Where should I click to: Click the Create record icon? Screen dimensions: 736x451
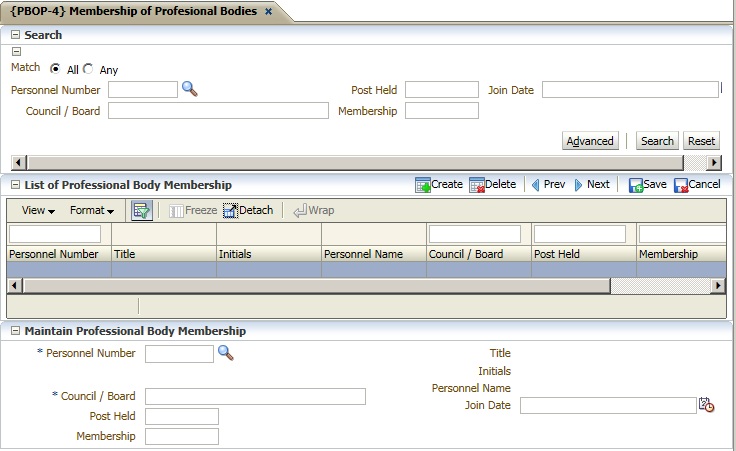(x=423, y=185)
